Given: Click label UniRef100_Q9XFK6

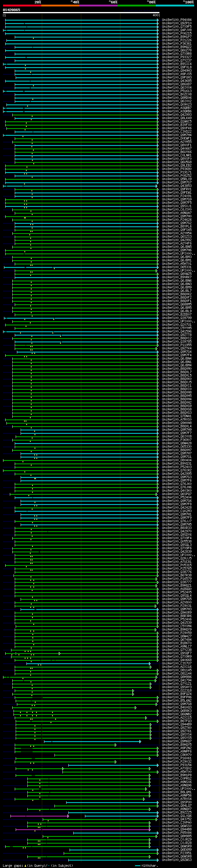Looking at the screenshot, I should point(177,128).
